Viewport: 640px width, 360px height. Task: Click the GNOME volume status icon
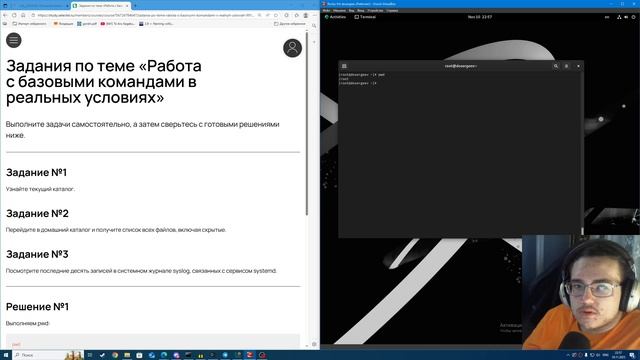tap(626, 17)
